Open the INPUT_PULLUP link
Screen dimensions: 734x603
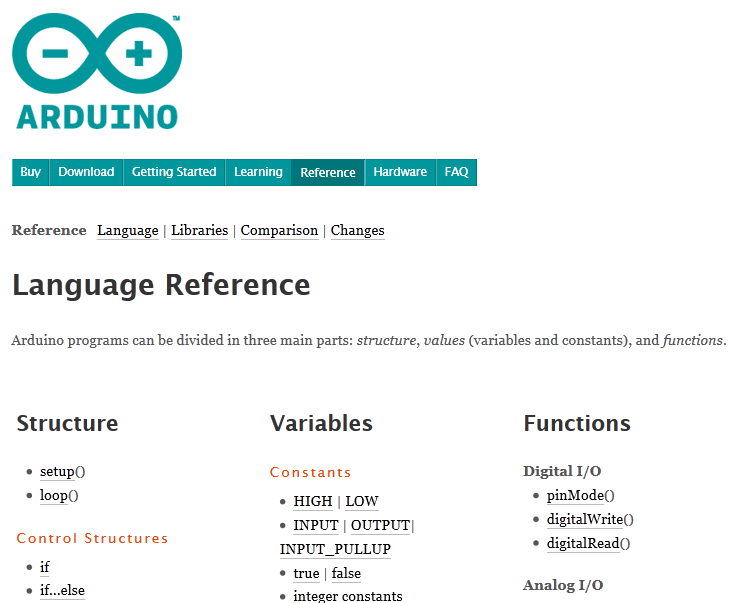coord(335,549)
